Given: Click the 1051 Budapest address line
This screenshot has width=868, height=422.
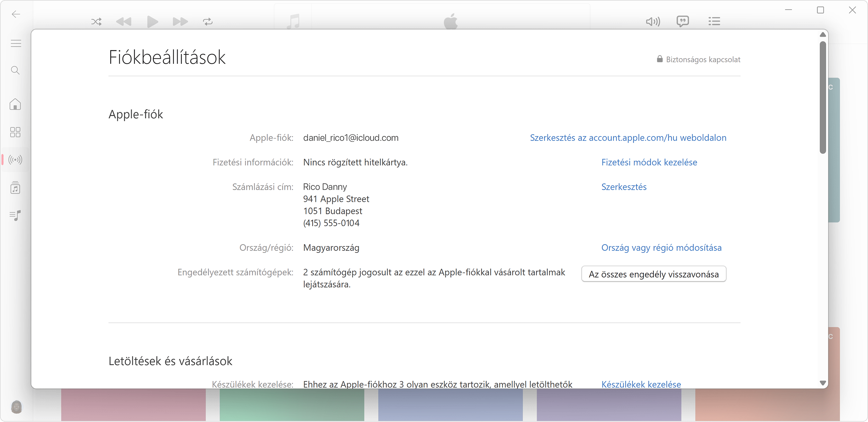Looking at the screenshot, I should coord(333,211).
